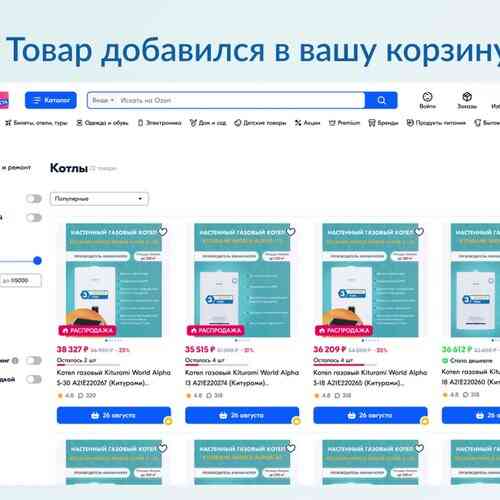Click the 'и ремонт' breadcrumb link
Image resolution: width=500 pixels, height=500 pixels.
tap(16, 168)
